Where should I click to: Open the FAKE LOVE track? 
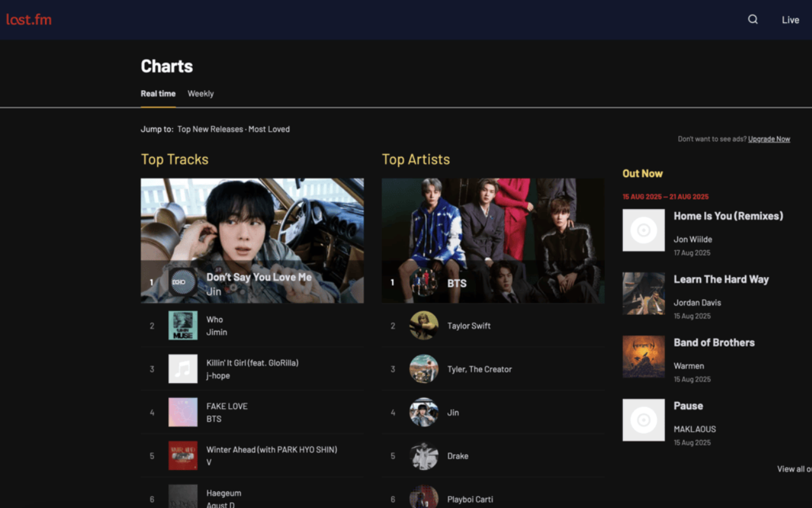(x=227, y=406)
